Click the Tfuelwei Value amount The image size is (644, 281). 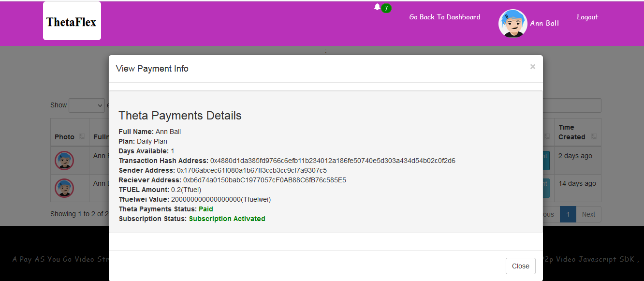pyautogui.click(x=221, y=199)
